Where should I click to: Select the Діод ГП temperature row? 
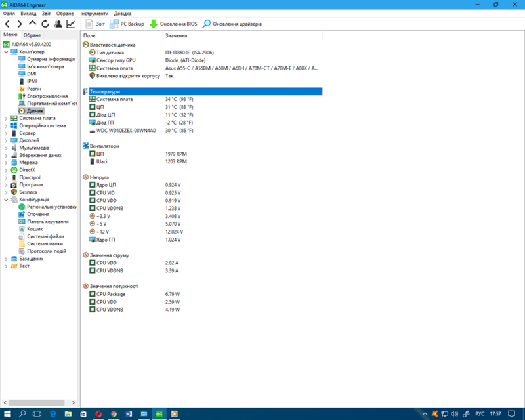[202, 123]
